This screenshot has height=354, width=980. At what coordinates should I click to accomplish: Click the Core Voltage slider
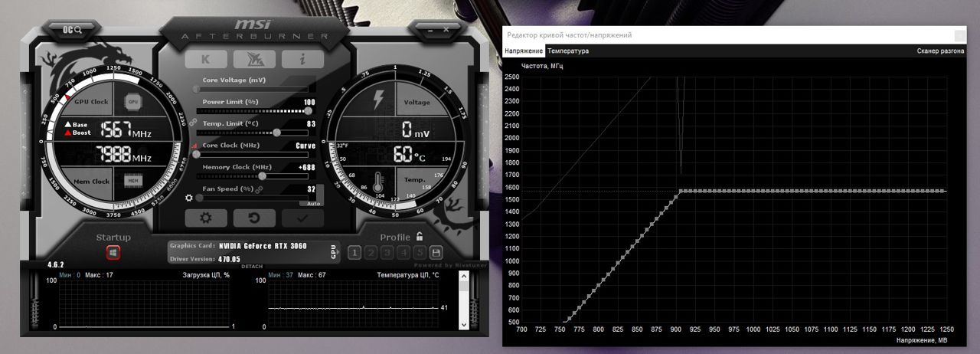[252, 89]
